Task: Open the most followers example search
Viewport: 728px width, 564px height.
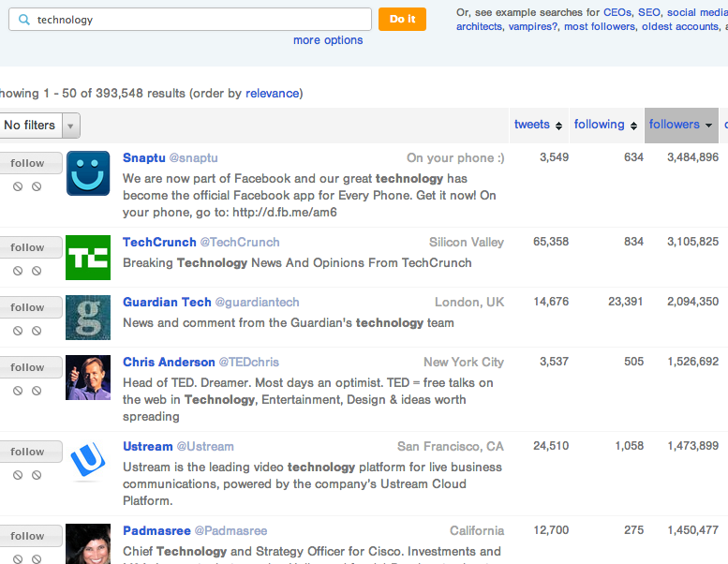Action: click(x=600, y=26)
